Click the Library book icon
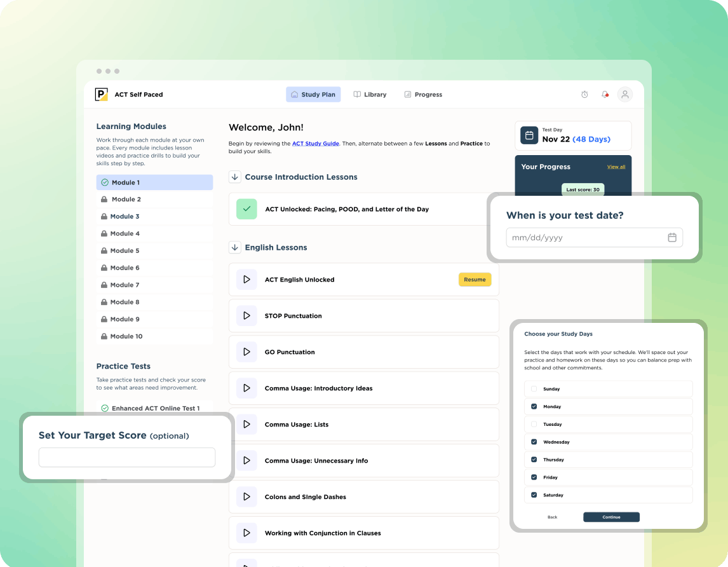 coord(357,94)
